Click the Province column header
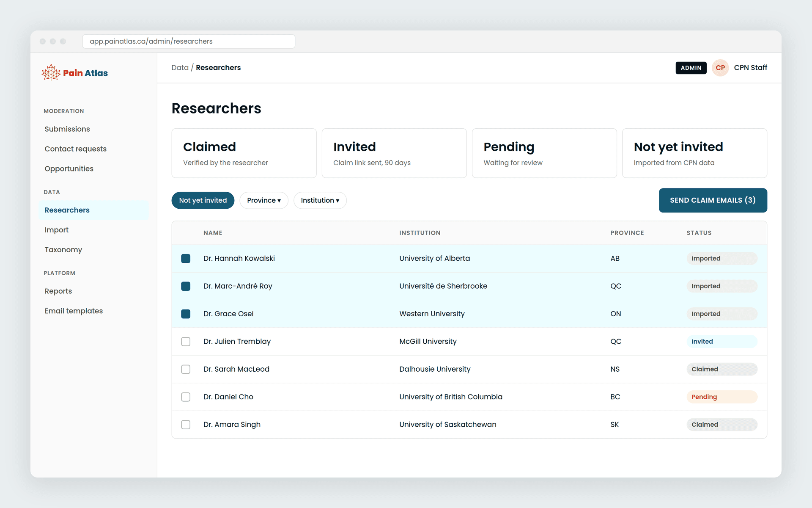812x508 pixels. 627,233
